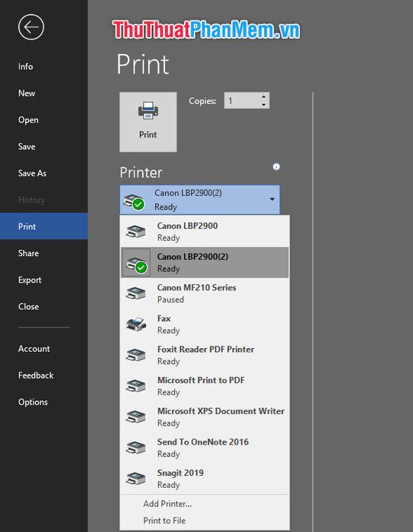Click Print to File option
This screenshot has height=532, width=413.
pos(164,521)
